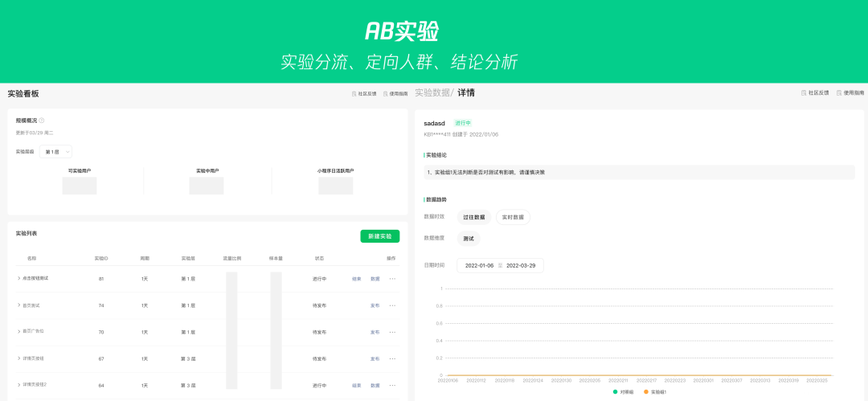Click the 社区反馈 icon in 实验看板 header

[x=354, y=93]
